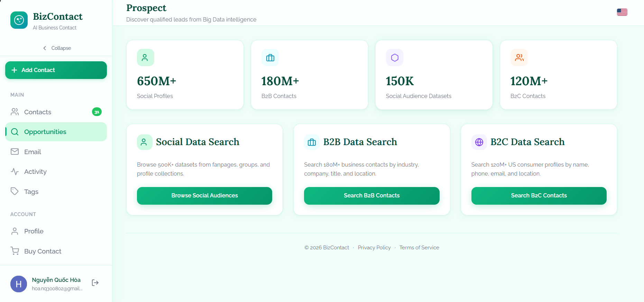Click the Contacts people icon in sidebar

point(15,112)
